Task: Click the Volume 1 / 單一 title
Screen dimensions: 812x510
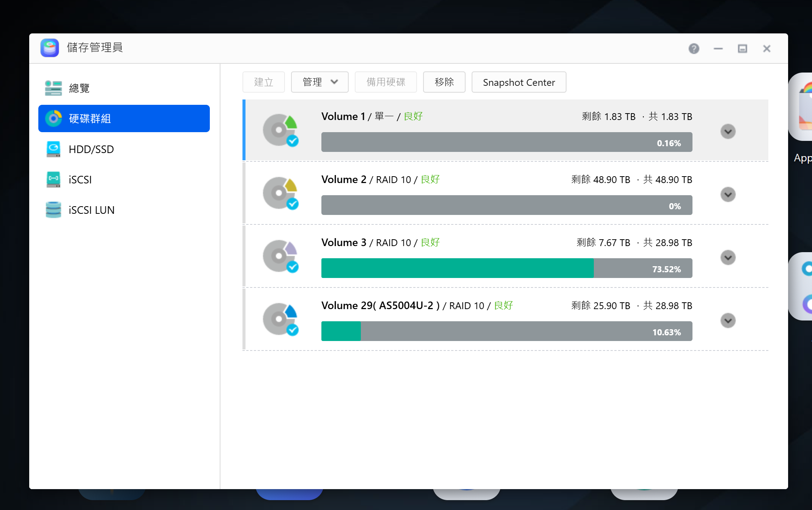Action: (357, 117)
